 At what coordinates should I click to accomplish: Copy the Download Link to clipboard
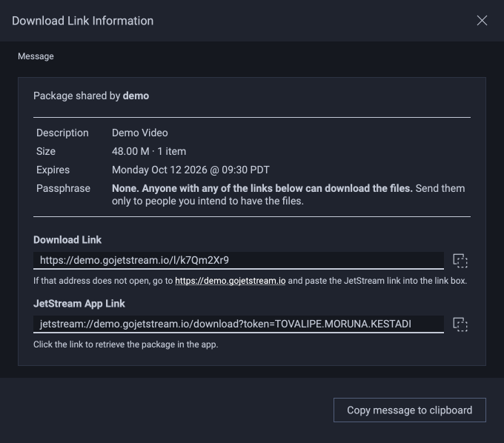tap(460, 261)
